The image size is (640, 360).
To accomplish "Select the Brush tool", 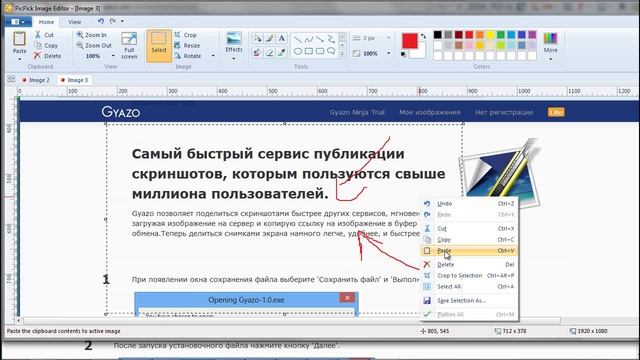I will (x=269, y=39).
